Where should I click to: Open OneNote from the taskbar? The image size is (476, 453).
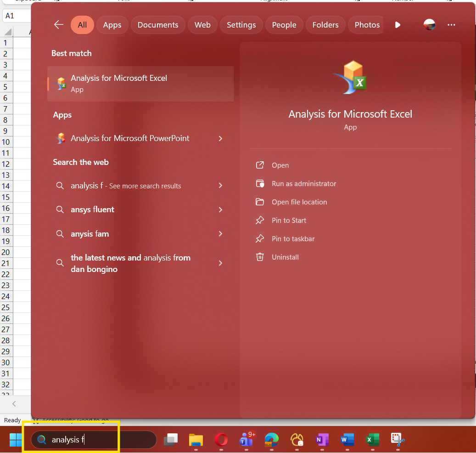point(322,440)
